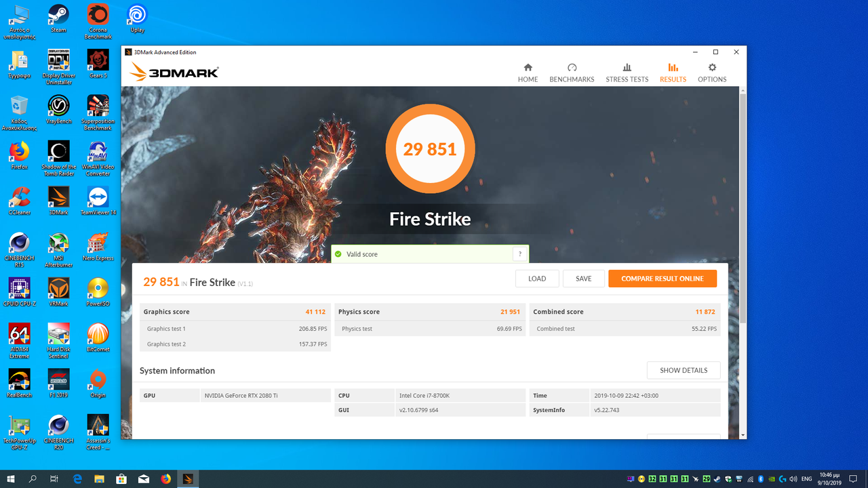
Task: Click the Superposition Benchmark icon
Action: 98,113
